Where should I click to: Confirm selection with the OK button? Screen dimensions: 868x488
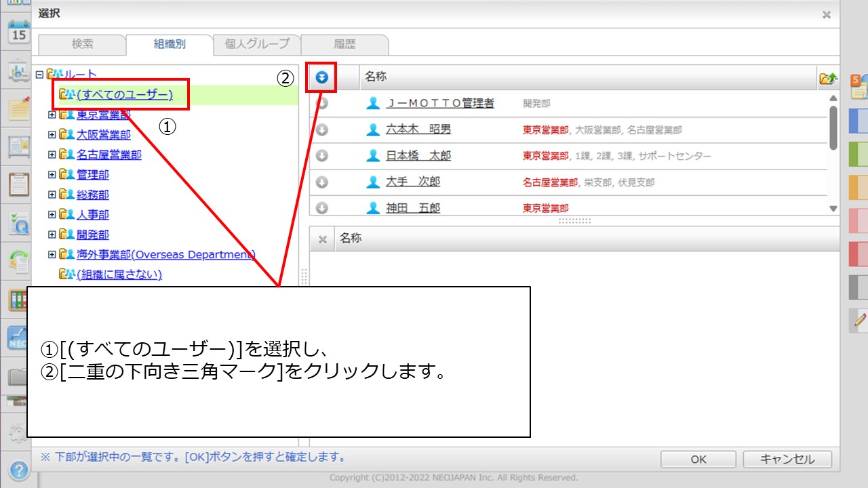coord(698,460)
